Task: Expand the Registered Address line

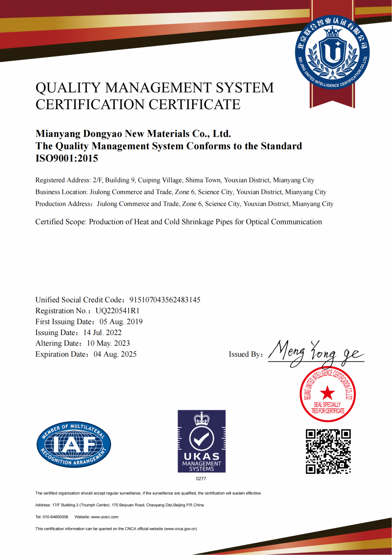Action: pyautogui.click(x=175, y=180)
